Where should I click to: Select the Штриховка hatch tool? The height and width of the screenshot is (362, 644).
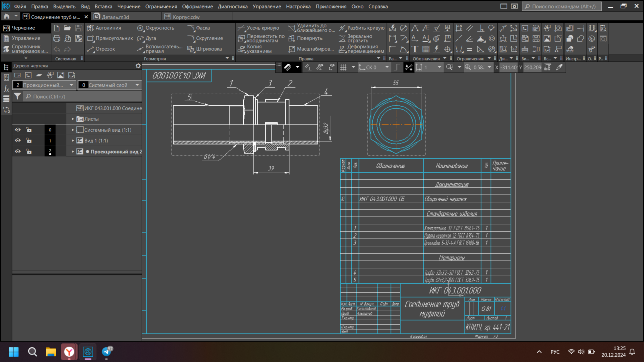(205, 49)
